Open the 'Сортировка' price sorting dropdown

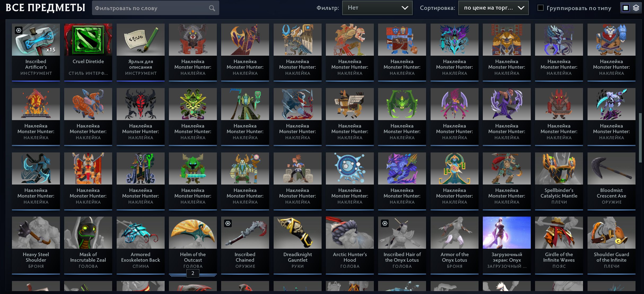[x=493, y=8]
